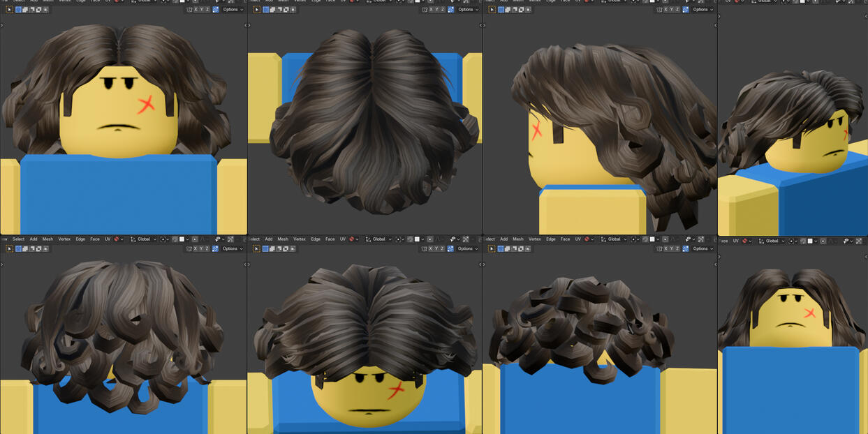868x434 pixels.
Task: Select active tool icon in bottom-left curls viewport
Action: click(x=9, y=248)
